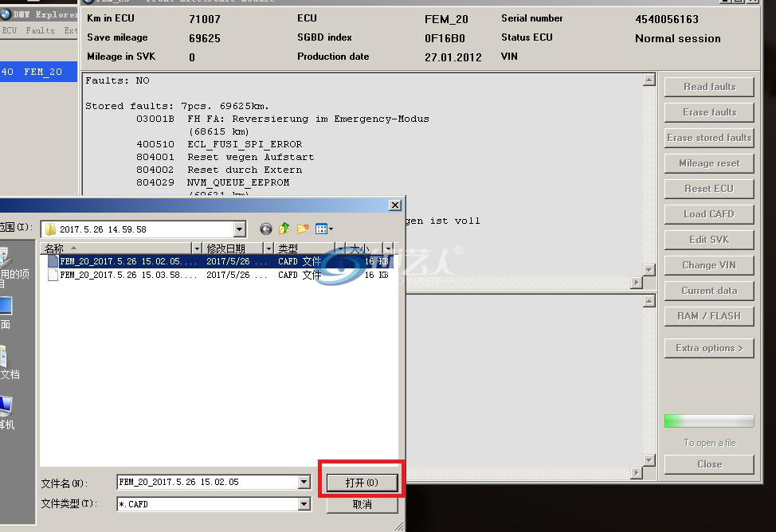
Task: Click the RAM / FLASH button
Action: click(709, 316)
